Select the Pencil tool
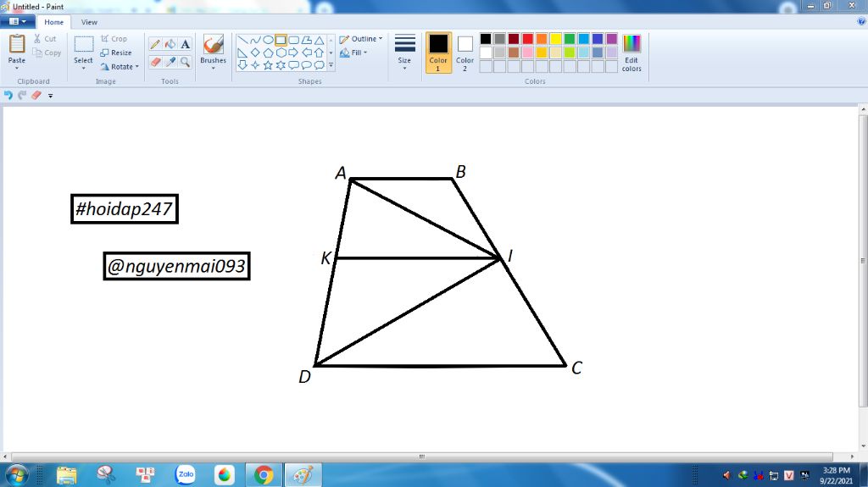 156,44
